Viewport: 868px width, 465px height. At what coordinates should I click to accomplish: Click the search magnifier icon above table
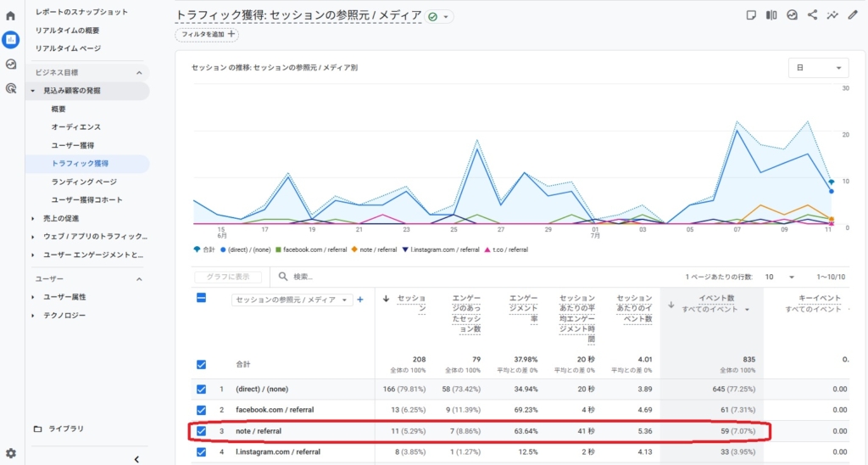283,276
